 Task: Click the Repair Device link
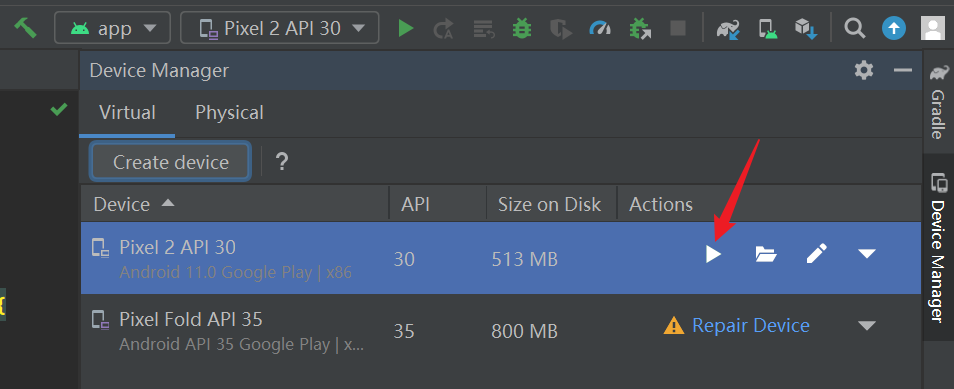point(751,326)
